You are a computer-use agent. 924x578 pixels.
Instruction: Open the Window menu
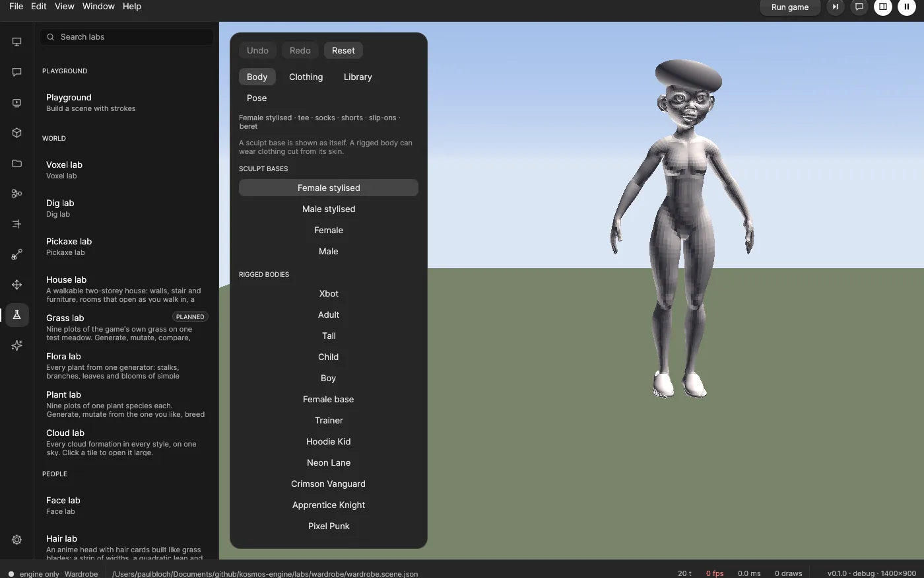pyautogui.click(x=98, y=6)
